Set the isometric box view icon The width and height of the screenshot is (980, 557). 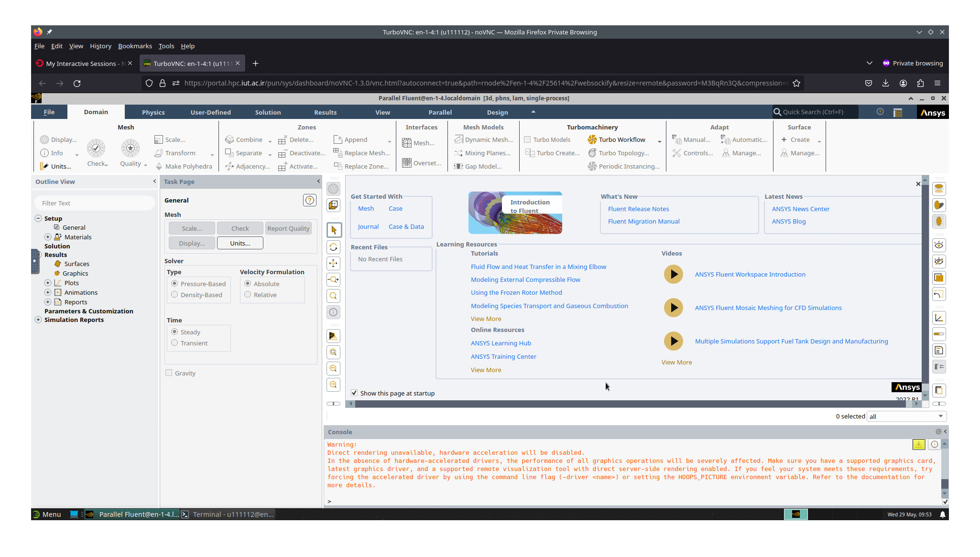[333, 205]
